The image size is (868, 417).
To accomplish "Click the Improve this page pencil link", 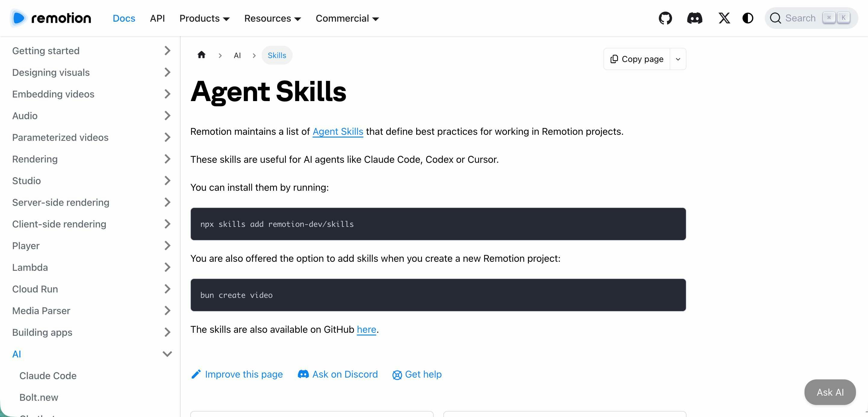I will click(237, 374).
